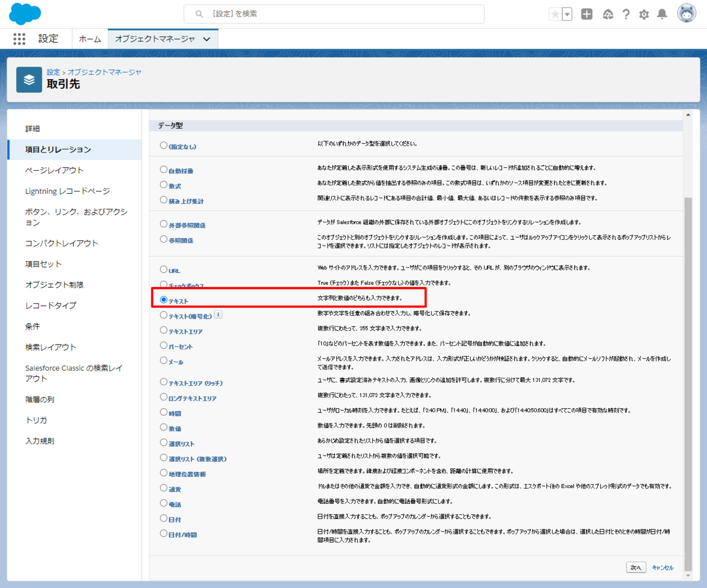Open the Trailhead guidance icon
The height and width of the screenshot is (588, 707).
click(609, 14)
